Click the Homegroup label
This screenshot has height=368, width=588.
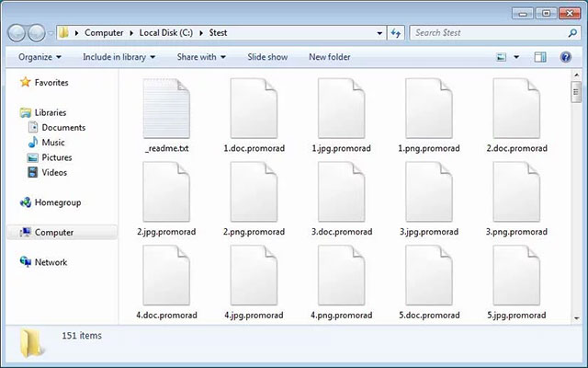tap(58, 202)
